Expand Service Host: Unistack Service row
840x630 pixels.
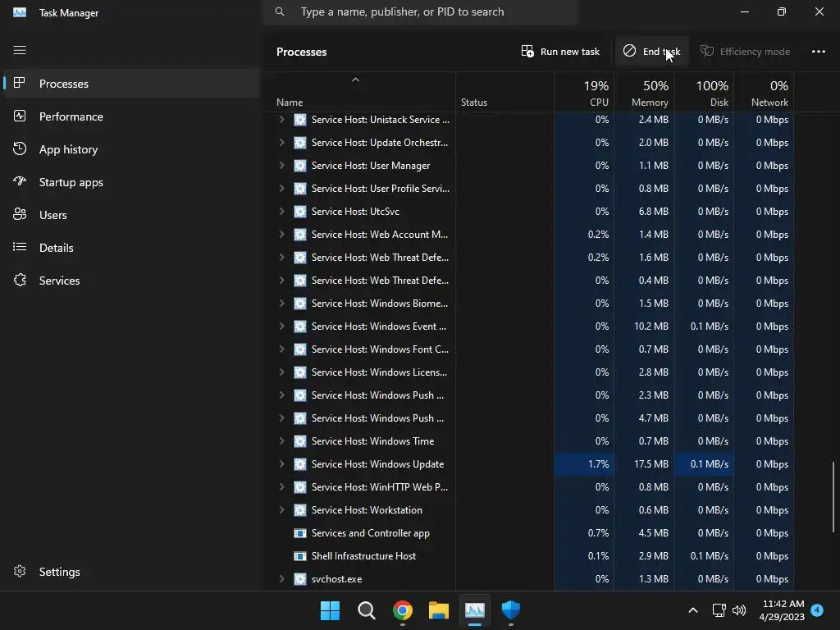[281, 120]
